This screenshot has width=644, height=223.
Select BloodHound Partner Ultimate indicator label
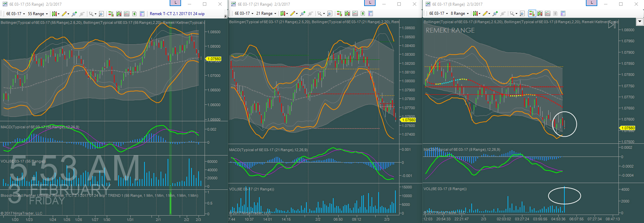coord(99,195)
